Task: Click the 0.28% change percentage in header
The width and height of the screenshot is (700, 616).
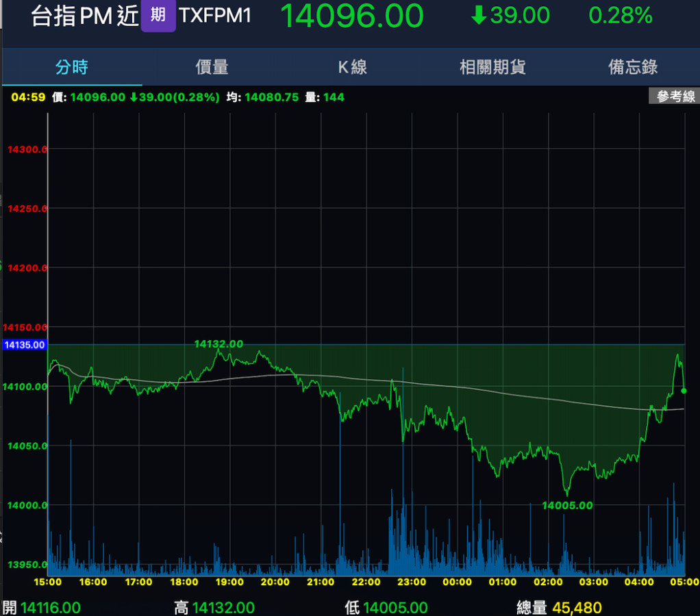Action: pyautogui.click(x=621, y=16)
